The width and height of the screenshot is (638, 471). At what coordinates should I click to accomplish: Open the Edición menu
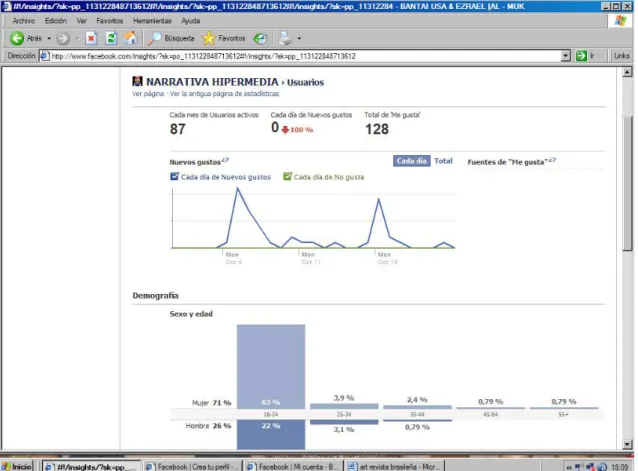click(x=56, y=21)
